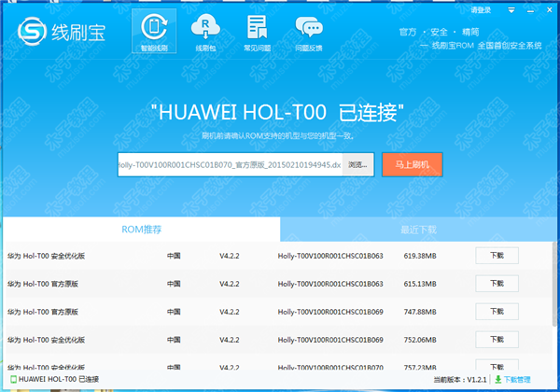Select the 华为 Hol-T00 安全优化版 619.38MB row

point(278,256)
